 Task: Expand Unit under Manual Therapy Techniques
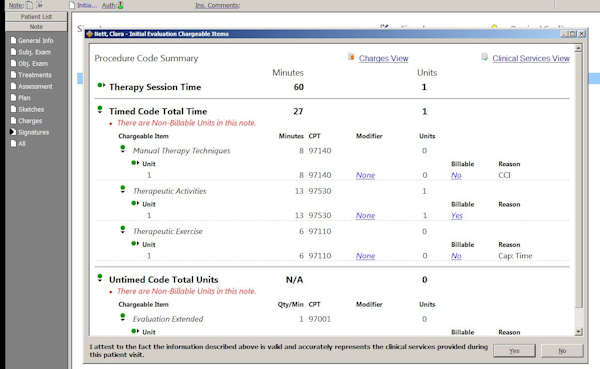point(135,163)
